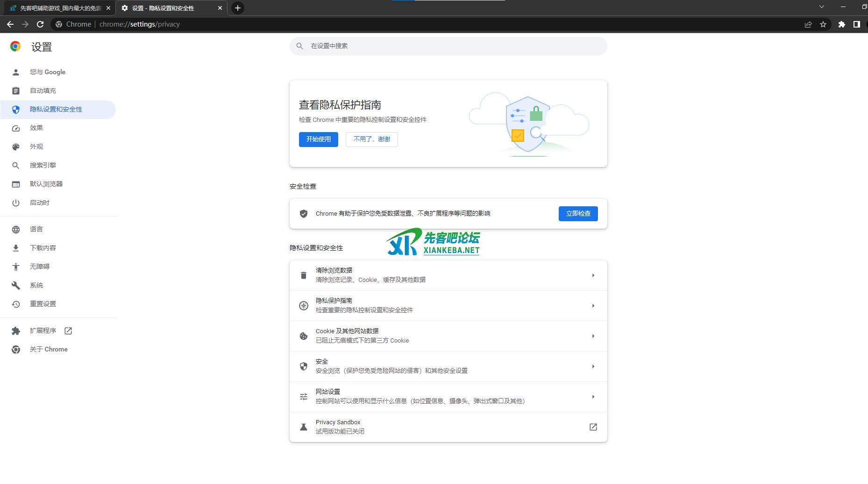Switch to the 先客吧辅助游戏 browser tab
868x484 pixels.
58,8
